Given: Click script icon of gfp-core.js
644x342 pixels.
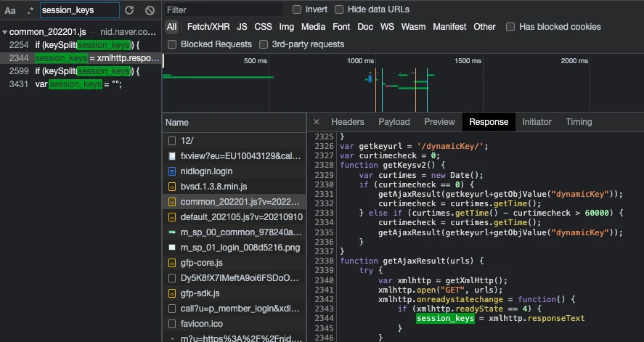Looking at the screenshot, I should pyautogui.click(x=172, y=263).
